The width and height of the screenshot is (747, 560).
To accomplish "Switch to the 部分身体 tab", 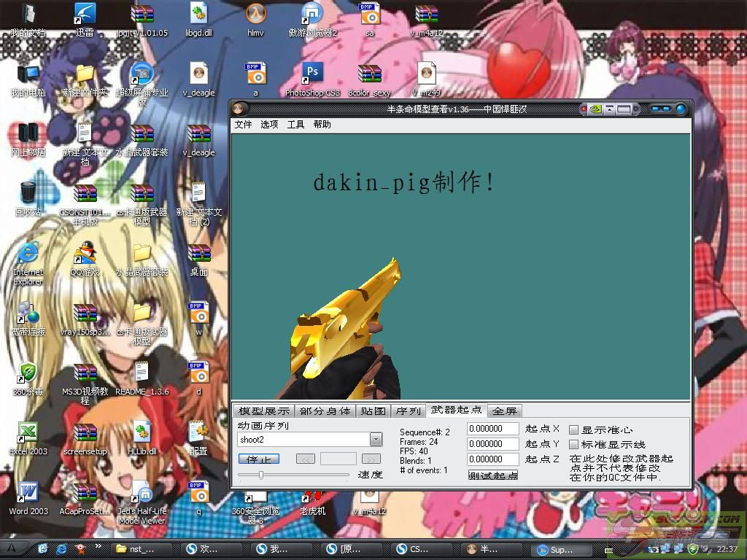I will pos(325,411).
